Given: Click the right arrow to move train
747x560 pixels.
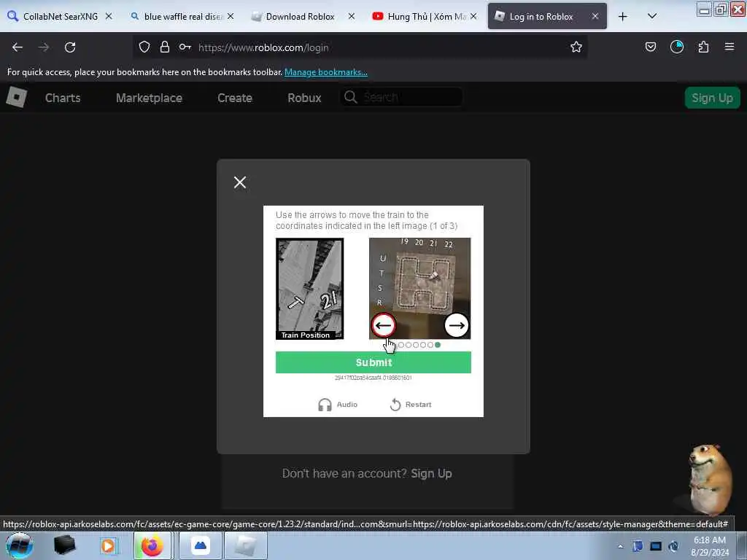Looking at the screenshot, I should [x=457, y=325].
